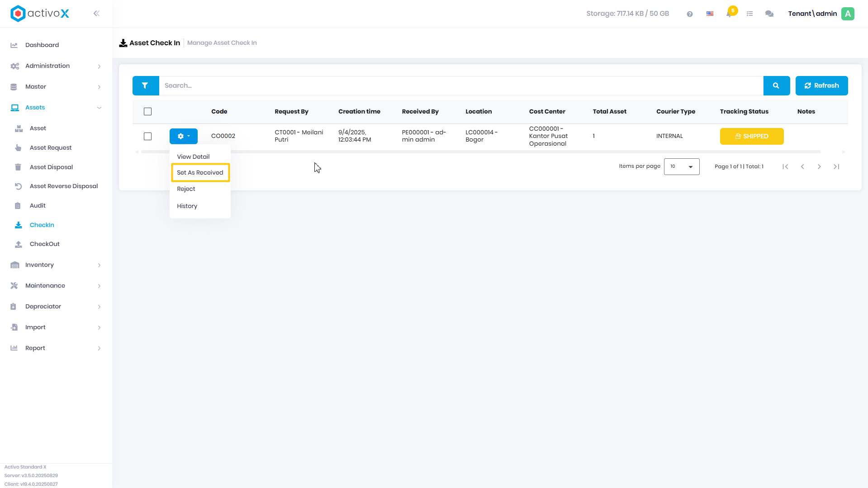
Task: Go to the last page of results
Action: (836, 167)
